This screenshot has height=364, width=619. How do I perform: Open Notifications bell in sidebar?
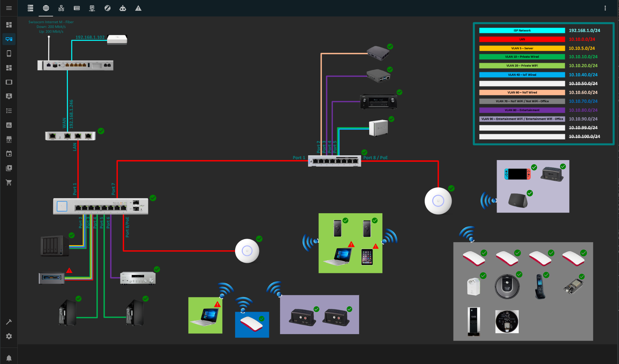coord(9,358)
